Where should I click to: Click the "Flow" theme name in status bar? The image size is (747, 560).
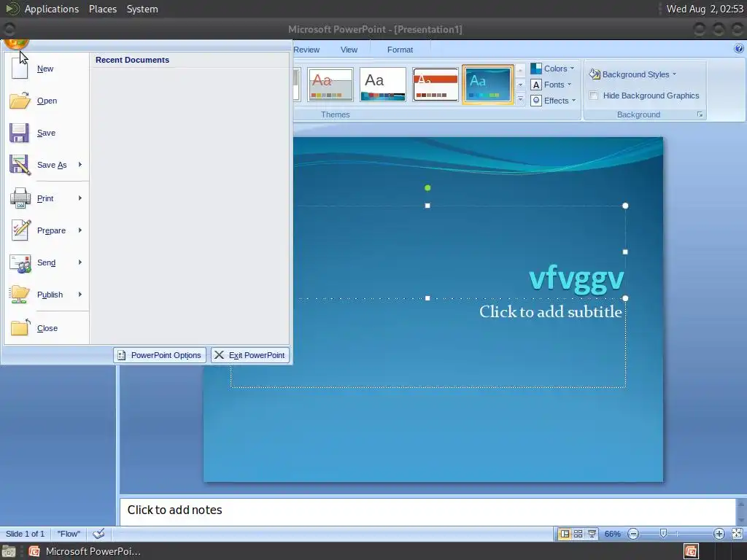tap(69, 534)
